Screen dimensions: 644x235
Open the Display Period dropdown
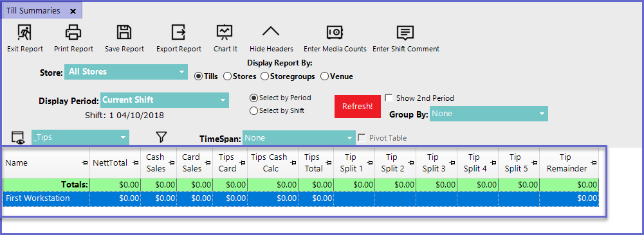coord(164,100)
